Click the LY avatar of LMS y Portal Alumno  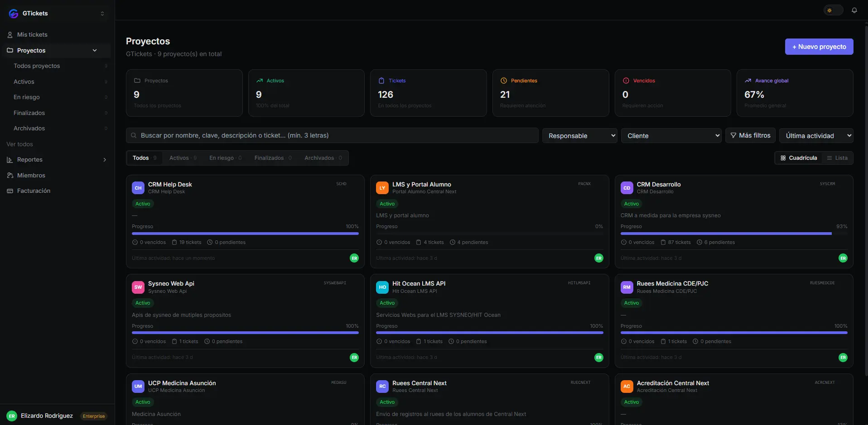(x=382, y=188)
